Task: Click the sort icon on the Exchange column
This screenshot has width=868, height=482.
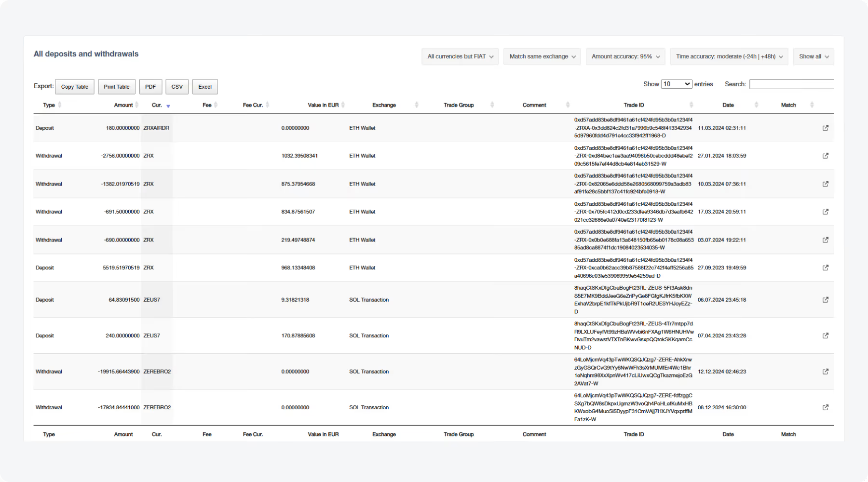Action: click(416, 105)
